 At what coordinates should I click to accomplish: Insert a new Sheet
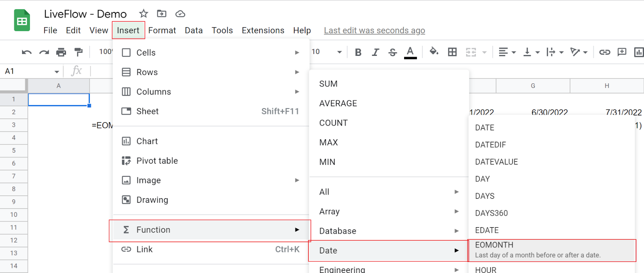(211, 111)
